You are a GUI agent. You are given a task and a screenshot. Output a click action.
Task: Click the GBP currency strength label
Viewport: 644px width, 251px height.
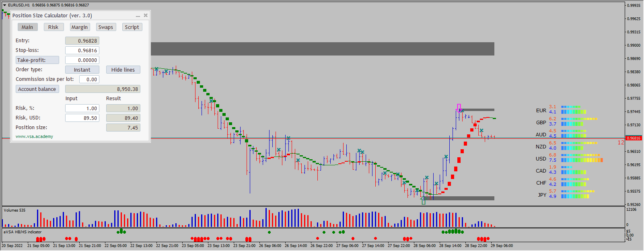pyautogui.click(x=541, y=122)
